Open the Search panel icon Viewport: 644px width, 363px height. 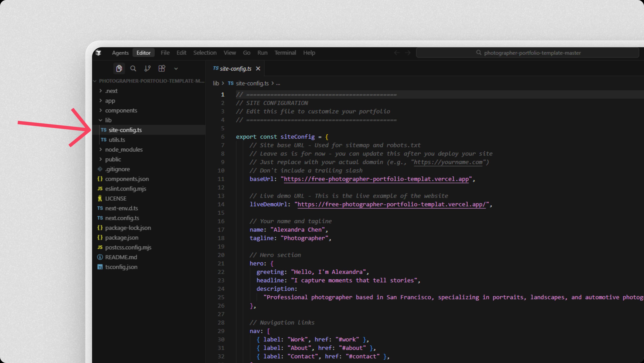click(x=133, y=68)
